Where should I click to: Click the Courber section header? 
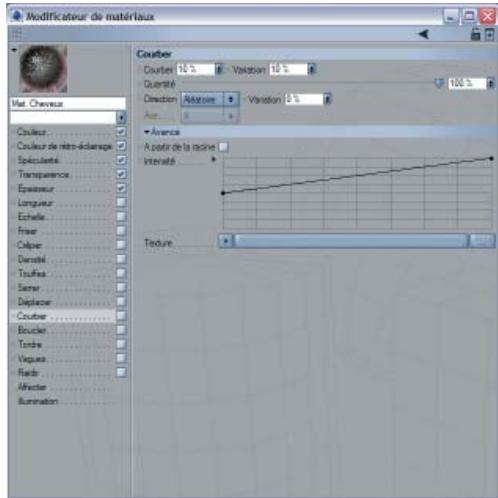316,54
